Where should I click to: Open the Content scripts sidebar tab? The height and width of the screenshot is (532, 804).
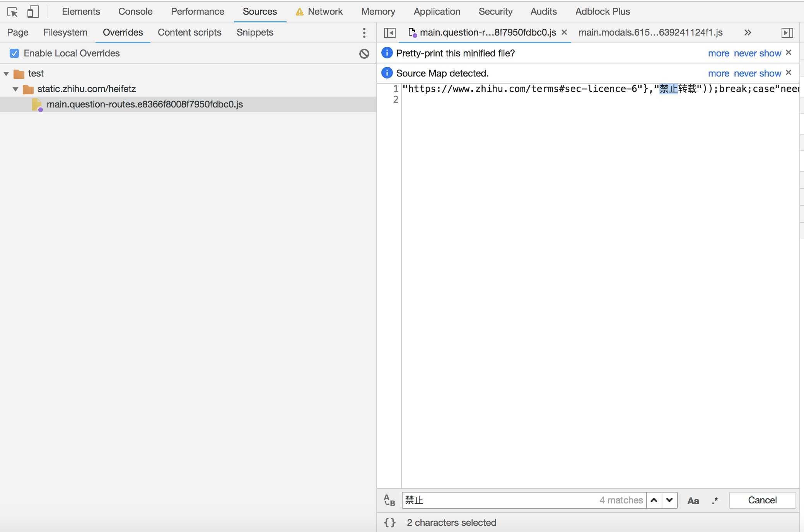pyautogui.click(x=189, y=32)
